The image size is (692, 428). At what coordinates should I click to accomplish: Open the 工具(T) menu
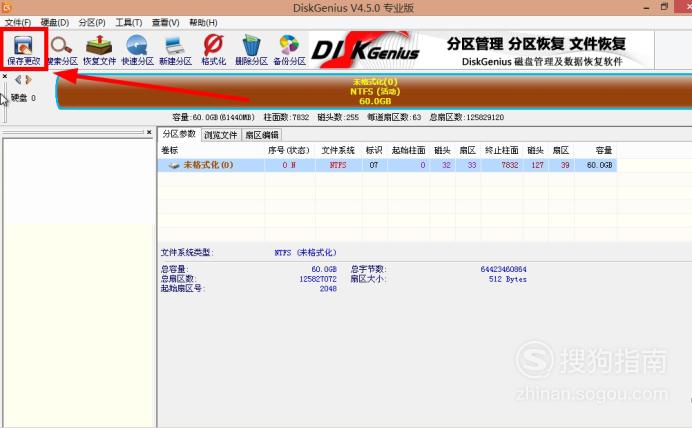point(128,23)
